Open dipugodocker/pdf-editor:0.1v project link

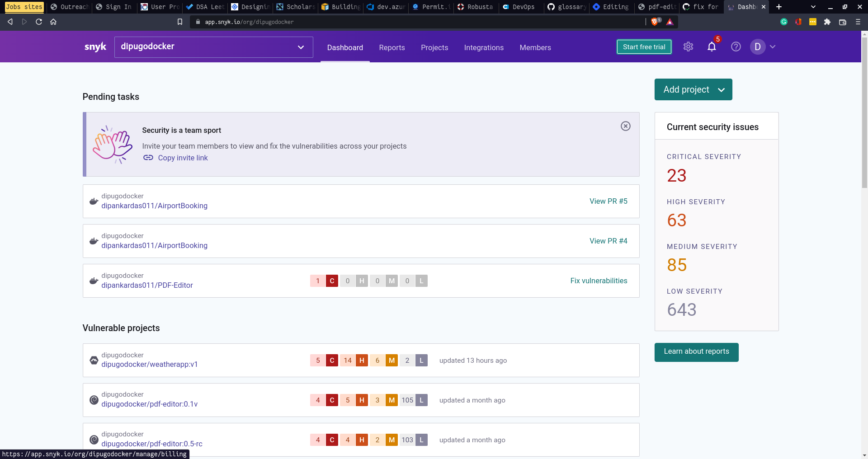[150, 404]
